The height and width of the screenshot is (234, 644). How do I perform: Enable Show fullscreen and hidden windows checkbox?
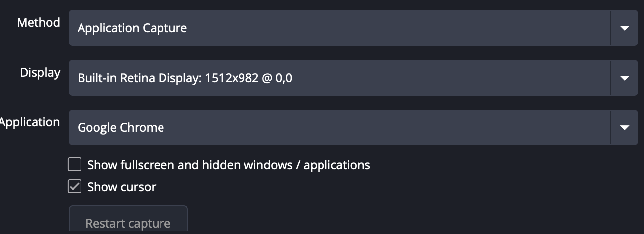(x=75, y=164)
